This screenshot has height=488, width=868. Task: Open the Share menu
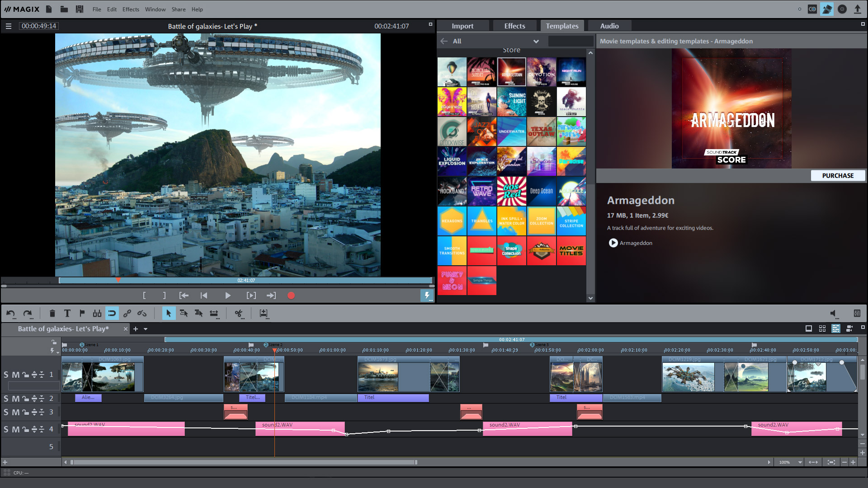(178, 9)
